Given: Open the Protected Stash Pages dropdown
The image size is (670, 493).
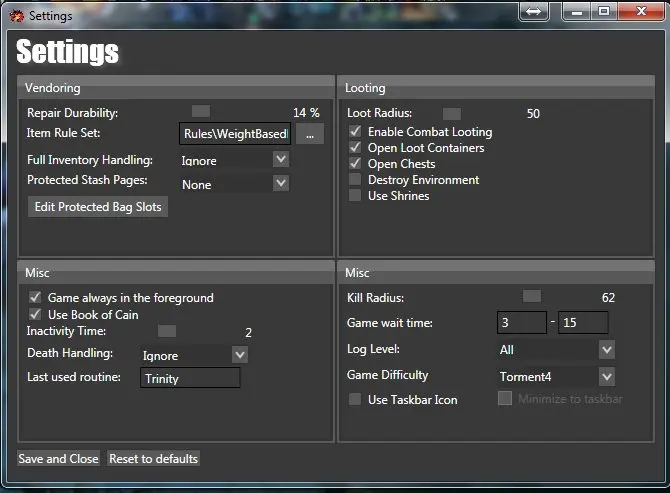Looking at the screenshot, I should [280, 183].
